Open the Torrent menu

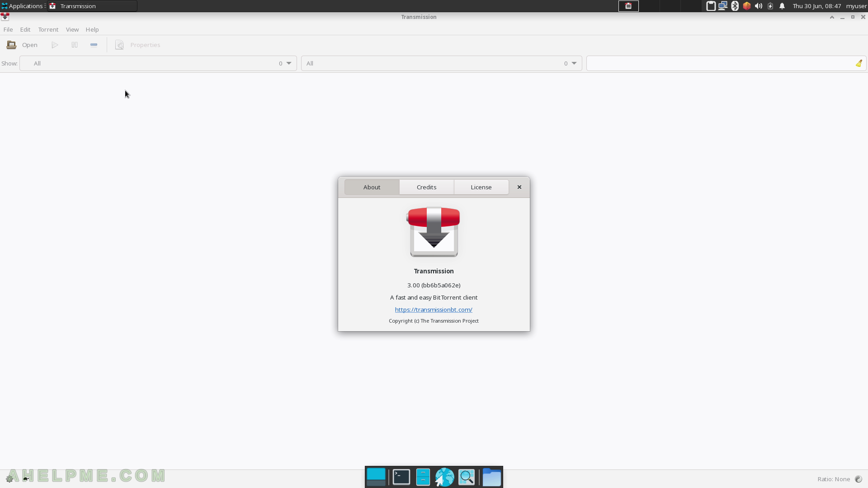tap(48, 29)
